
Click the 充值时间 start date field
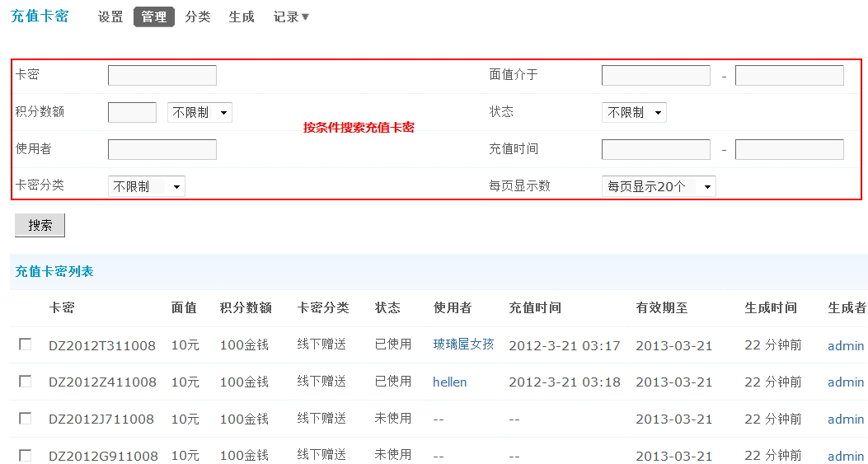(x=656, y=150)
